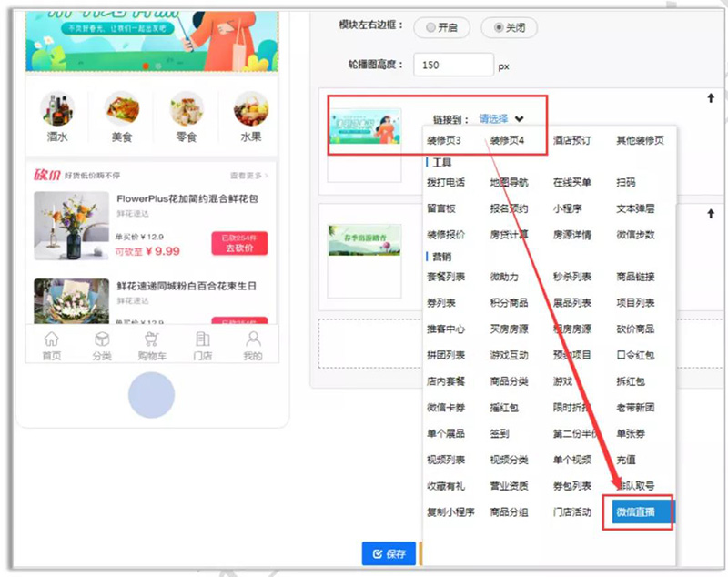728x577 pixels.
Task: Move first carousel image up with arrow
Action: point(711,98)
